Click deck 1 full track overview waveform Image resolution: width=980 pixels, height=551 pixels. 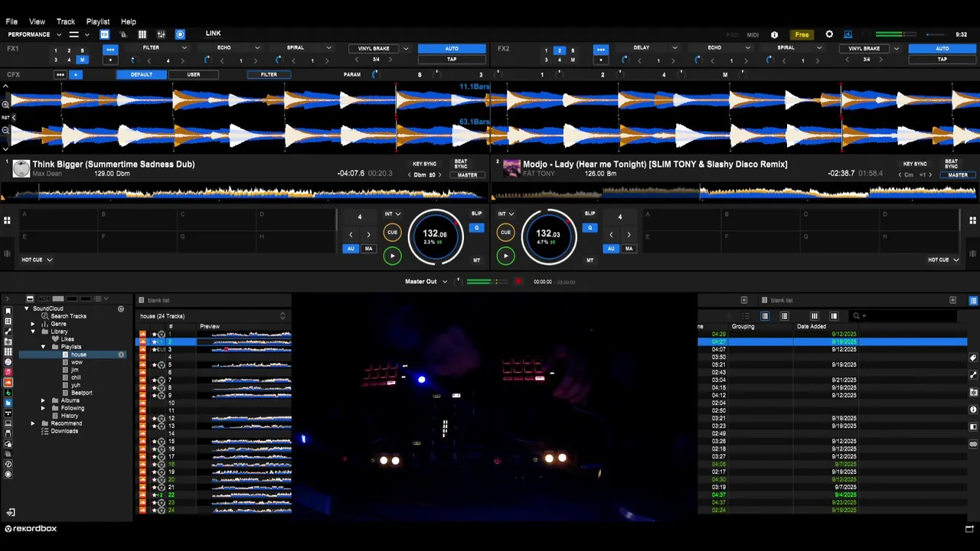(245, 192)
